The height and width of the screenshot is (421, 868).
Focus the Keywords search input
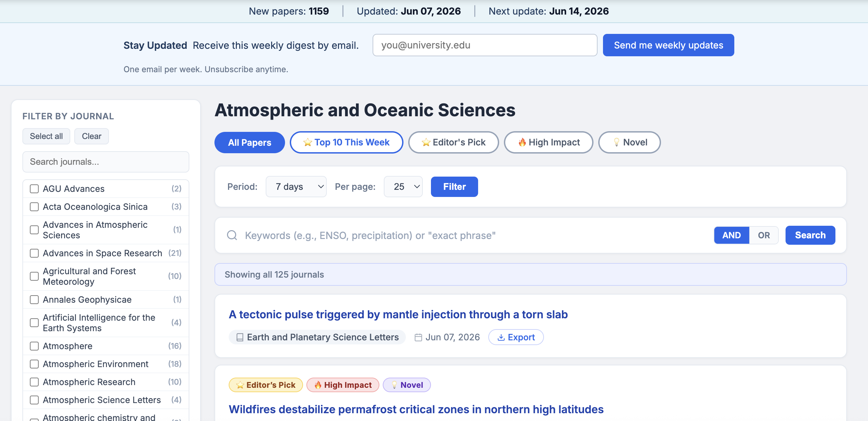(x=475, y=235)
